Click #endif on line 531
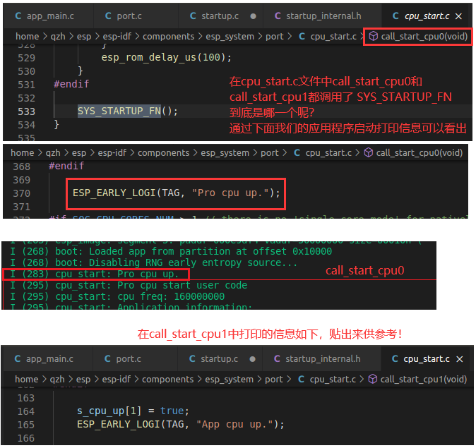The image size is (476, 448). (71, 84)
